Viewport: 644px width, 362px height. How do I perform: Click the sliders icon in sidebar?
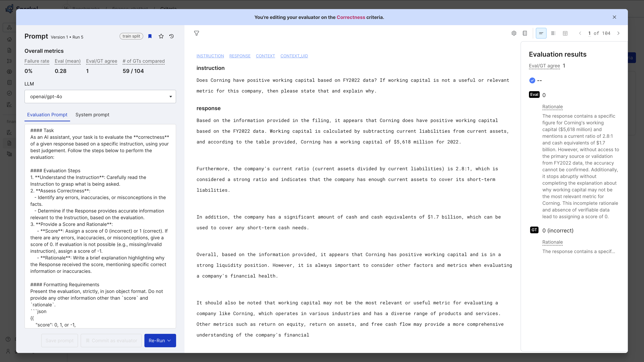pos(10,61)
